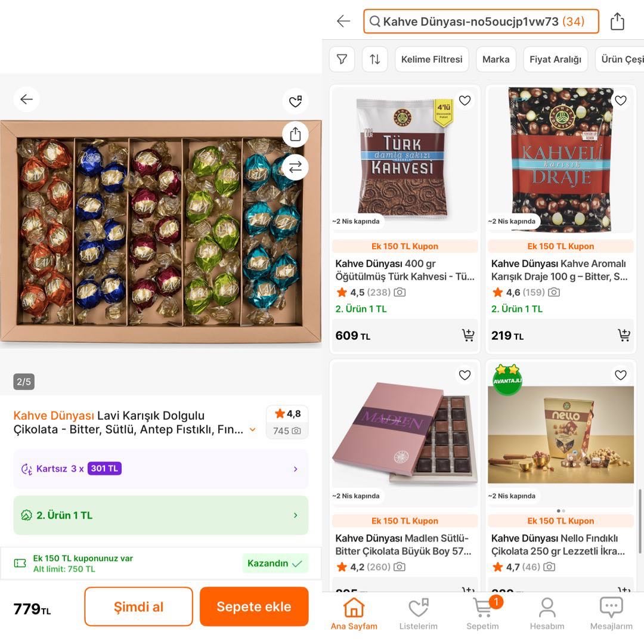Switch to the Listelerim tab
The height and width of the screenshot is (644, 644).
418,613
